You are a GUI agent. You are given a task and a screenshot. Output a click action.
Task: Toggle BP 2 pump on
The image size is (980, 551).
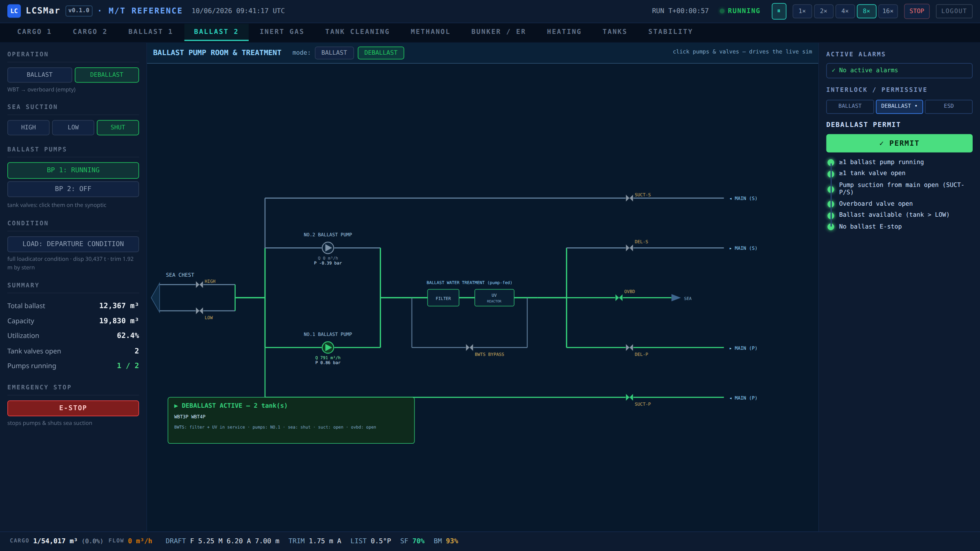pos(73,189)
